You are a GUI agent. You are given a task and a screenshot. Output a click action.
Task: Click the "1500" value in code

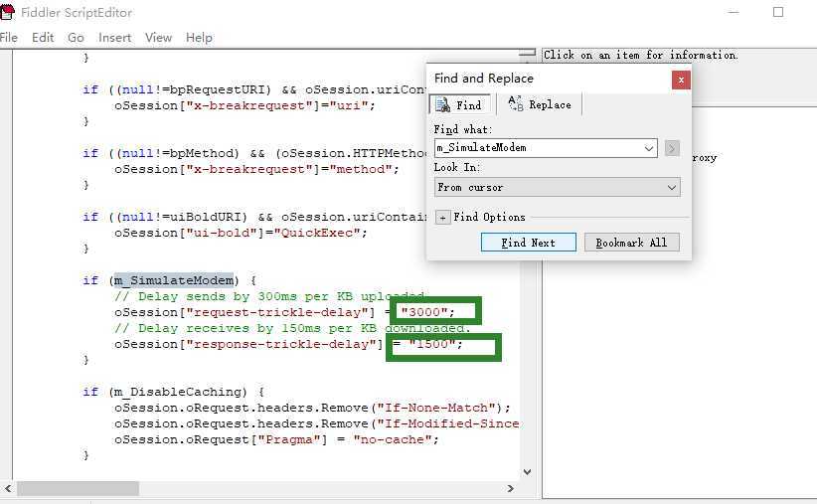tap(432, 344)
